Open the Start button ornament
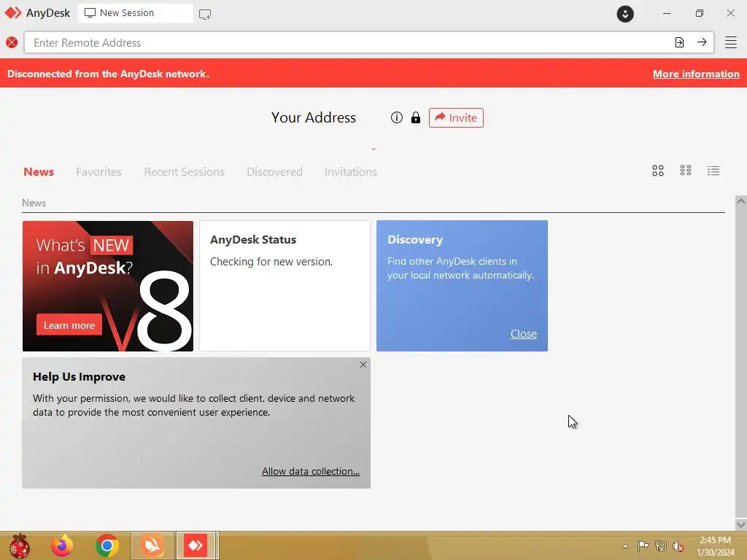 click(20, 545)
